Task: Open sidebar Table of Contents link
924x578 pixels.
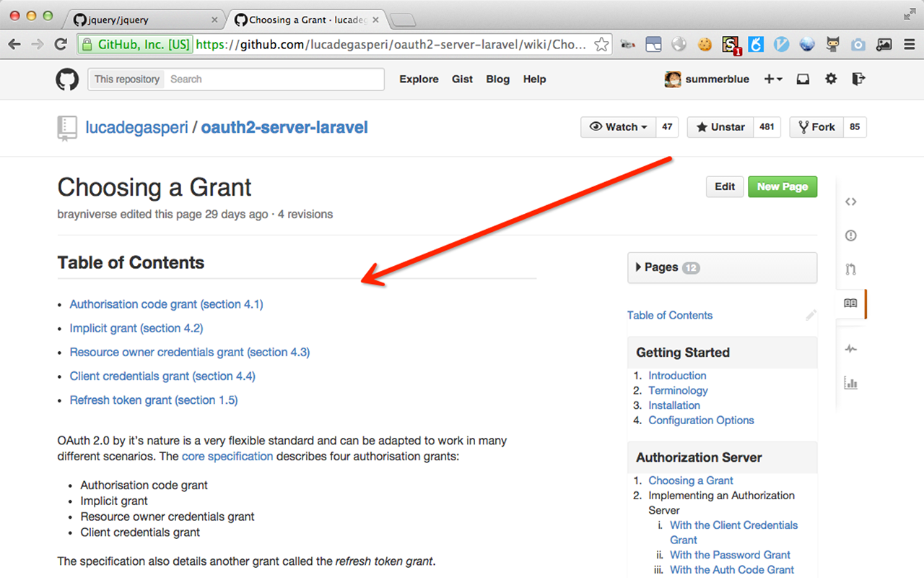Action: (670, 315)
